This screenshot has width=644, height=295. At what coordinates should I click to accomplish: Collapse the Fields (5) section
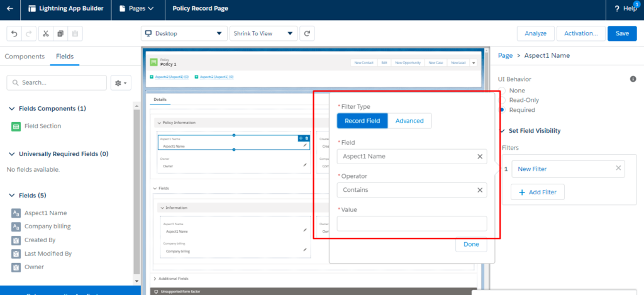(x=11, y=196)
